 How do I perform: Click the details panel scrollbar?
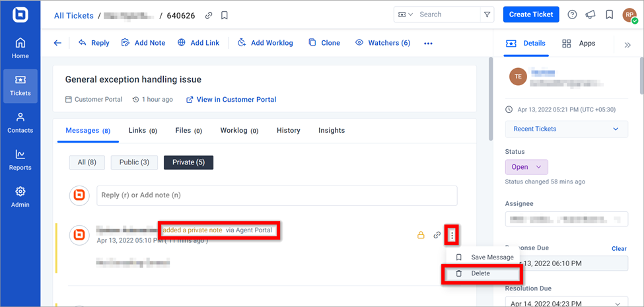pos(641,77)
